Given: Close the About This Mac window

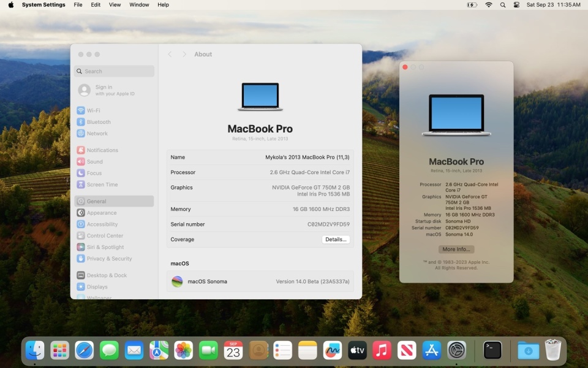Looking at the screenshot, I should tap(405, 67).
